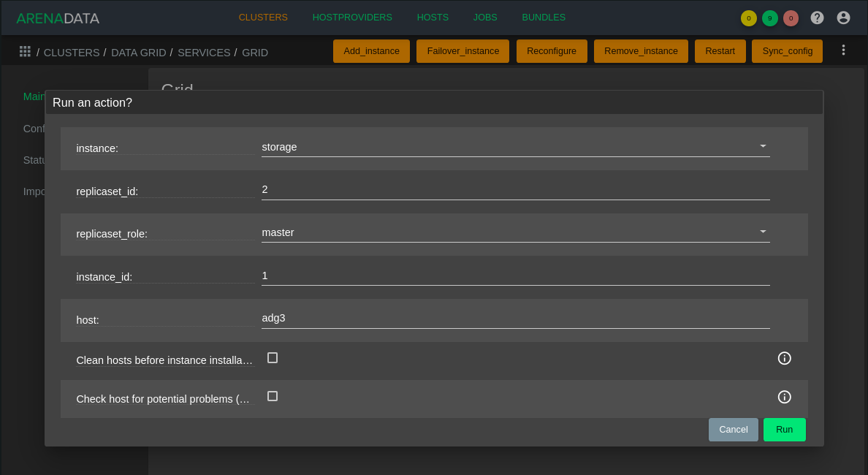Open the apps grid icon in breadcrumb

pos(25,51)
